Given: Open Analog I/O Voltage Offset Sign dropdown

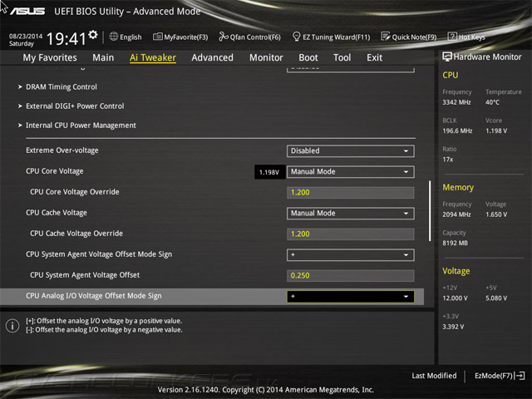Looking at the screenshot, I should (x=351, y=297).
